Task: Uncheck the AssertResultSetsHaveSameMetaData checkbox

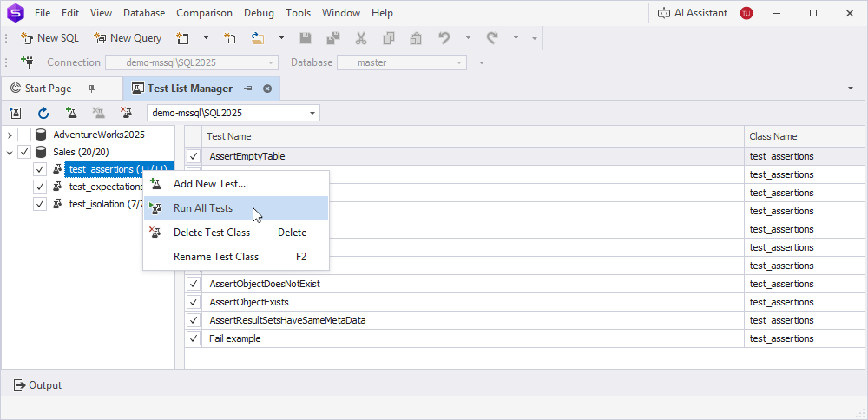Action: tap(194, 320)
